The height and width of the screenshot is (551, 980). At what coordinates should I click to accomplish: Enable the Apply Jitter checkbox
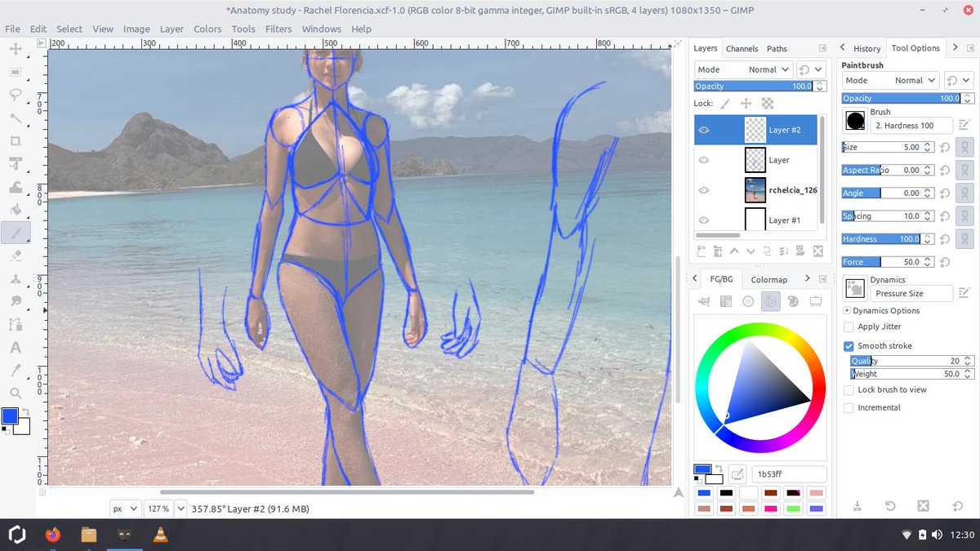tap(849, 327)
